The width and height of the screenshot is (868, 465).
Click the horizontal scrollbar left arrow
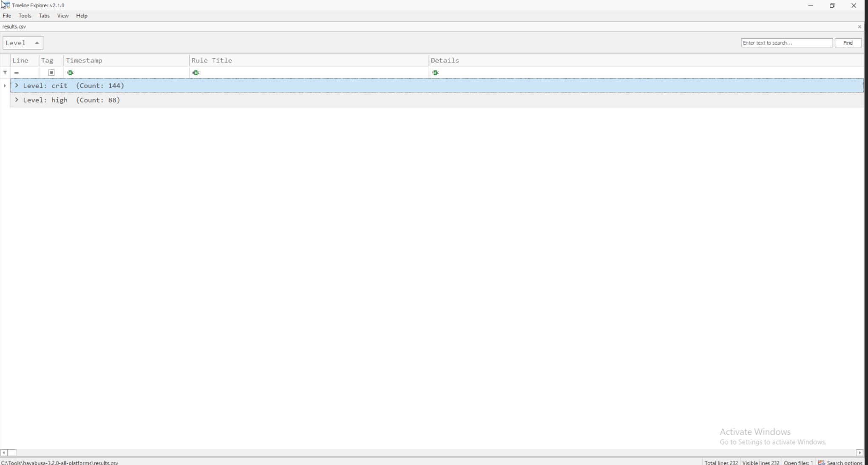tap(4, 453)
